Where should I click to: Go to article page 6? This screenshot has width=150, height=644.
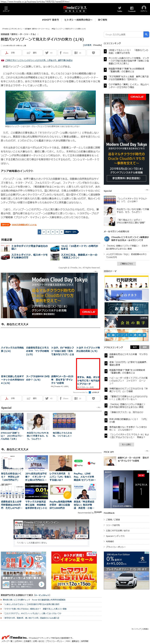point(62,232)
